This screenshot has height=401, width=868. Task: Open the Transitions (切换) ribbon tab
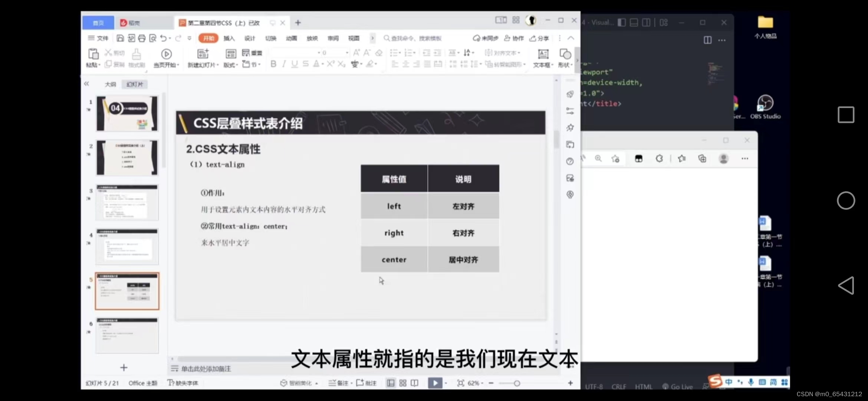click(x=271, y=38)
